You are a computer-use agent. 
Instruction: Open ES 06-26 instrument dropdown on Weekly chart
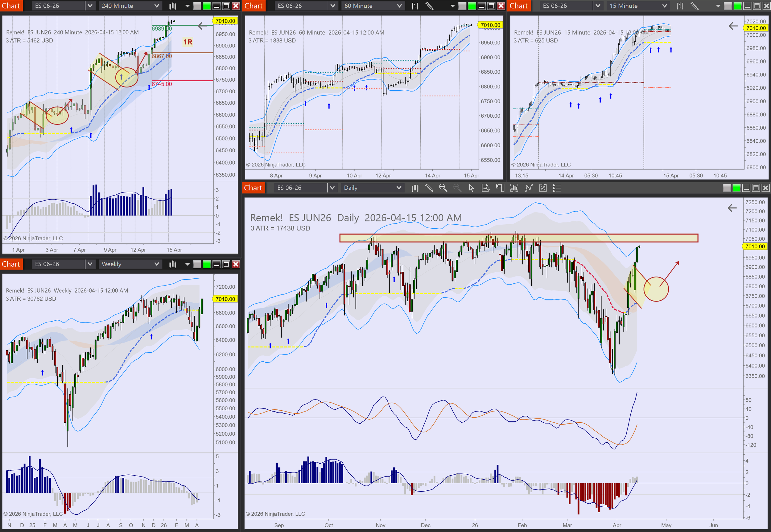coord(90,264)
